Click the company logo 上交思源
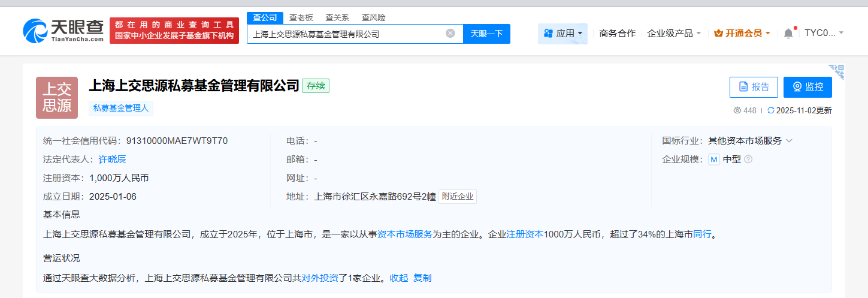The height and width of the screenshot is (298, 868). 58,98
